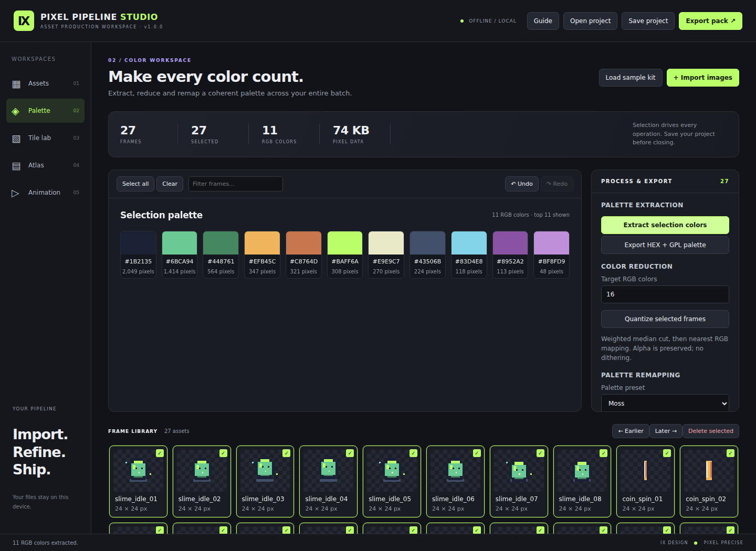Open the Animation workspace
The width and height of the screenshot is (756, 551).
click(x=45, y=193)
